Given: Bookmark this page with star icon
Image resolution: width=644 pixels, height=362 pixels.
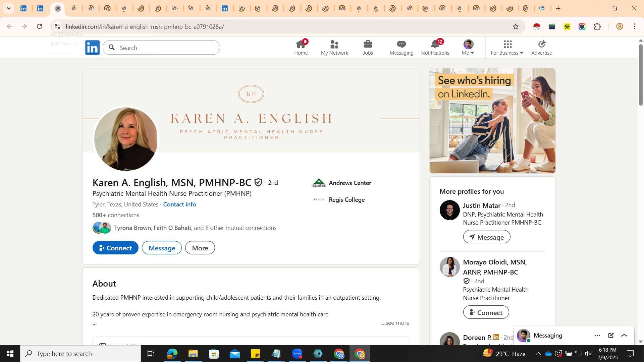Looking at the screenshot, I should point(516,26).
